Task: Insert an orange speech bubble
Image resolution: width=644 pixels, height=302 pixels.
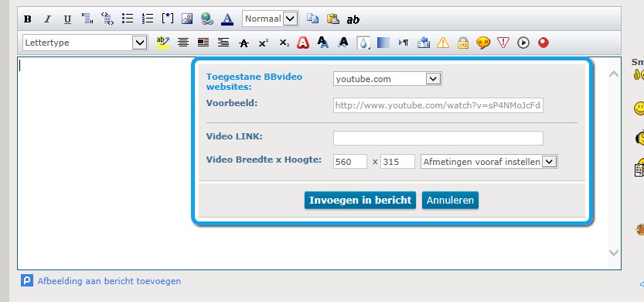Action: pos(483,43)
